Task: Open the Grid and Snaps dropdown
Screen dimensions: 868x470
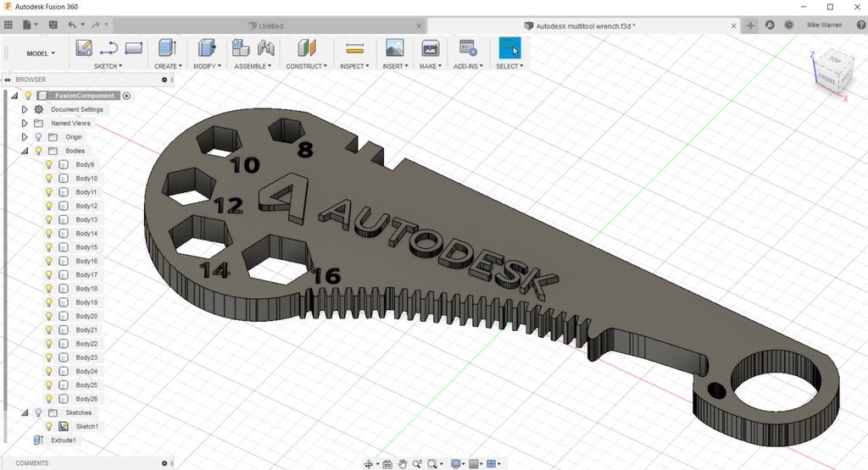Action: click(x=476, y=464)
